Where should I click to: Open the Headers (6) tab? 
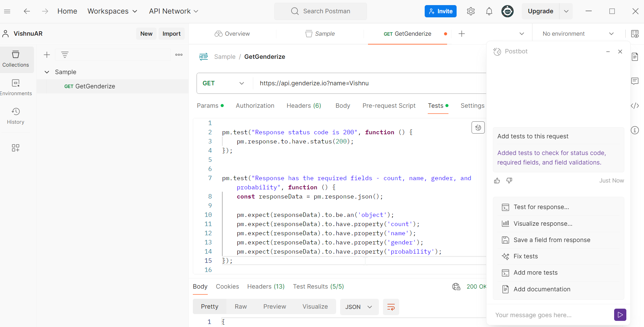(304, 106)
